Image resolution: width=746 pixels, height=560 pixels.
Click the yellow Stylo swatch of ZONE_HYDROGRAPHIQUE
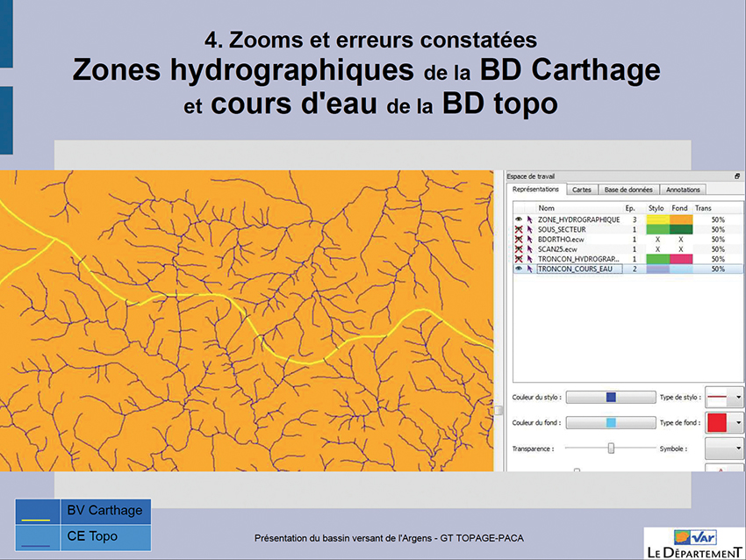click(658, 219)
